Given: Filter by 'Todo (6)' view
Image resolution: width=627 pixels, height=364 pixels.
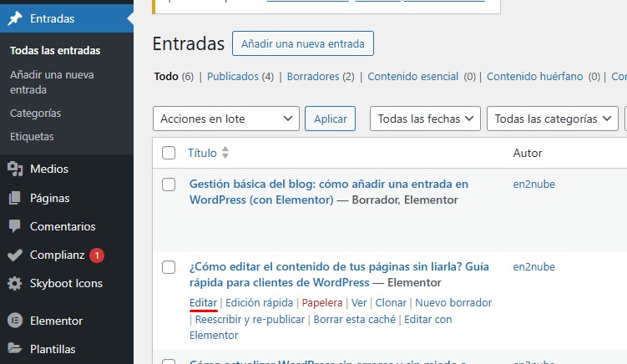Looking at the screenshot, I should click(x=174, y=76).
